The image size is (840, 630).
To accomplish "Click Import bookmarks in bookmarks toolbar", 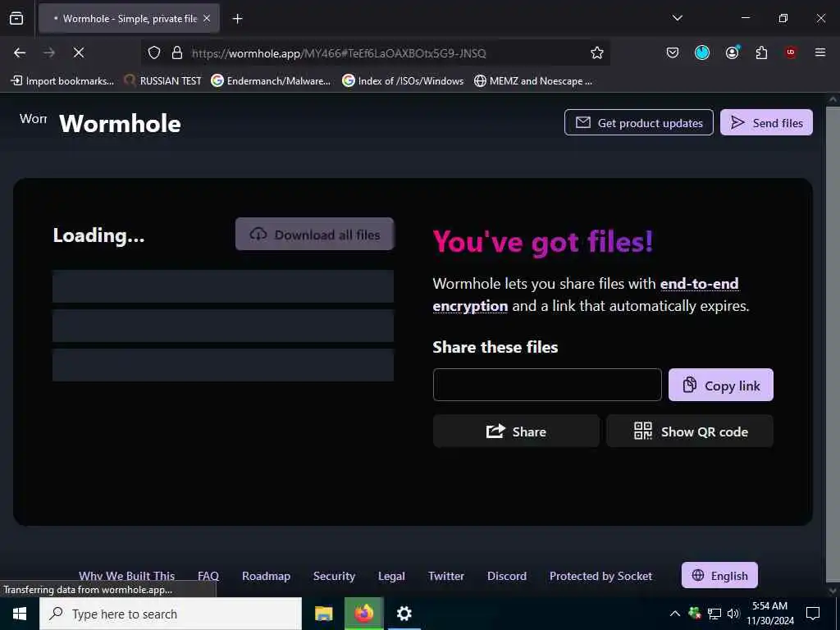I will tap(62, 81).
